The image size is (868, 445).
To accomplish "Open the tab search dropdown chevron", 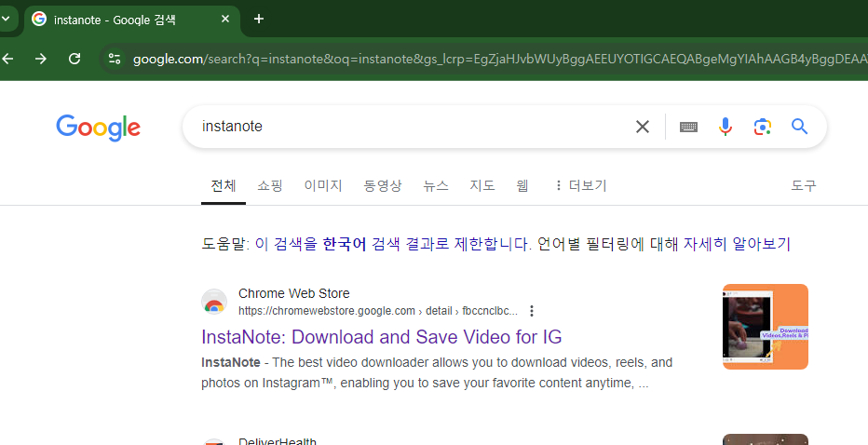I will [x=6, y=19].
